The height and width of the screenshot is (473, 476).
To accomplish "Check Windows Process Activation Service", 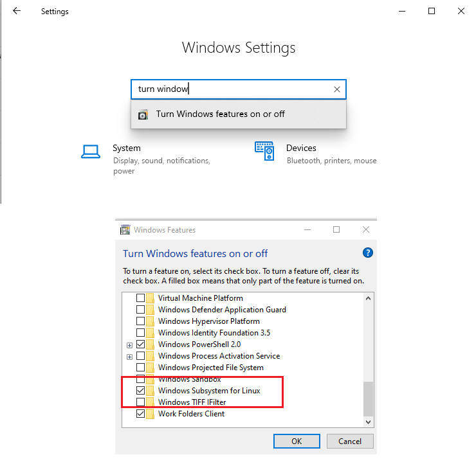I will pos(140,355).
